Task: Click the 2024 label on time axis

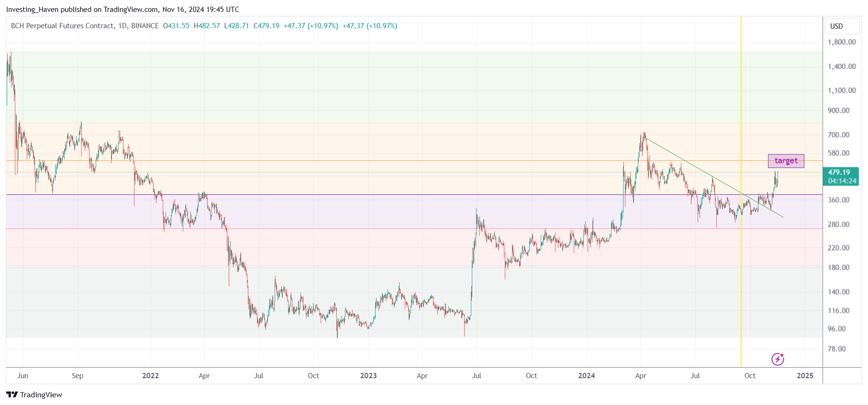Action: click(587, 376)
